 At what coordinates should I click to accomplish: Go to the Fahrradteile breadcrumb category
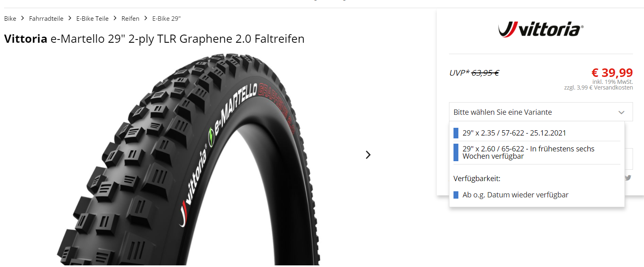pos(46,19)
